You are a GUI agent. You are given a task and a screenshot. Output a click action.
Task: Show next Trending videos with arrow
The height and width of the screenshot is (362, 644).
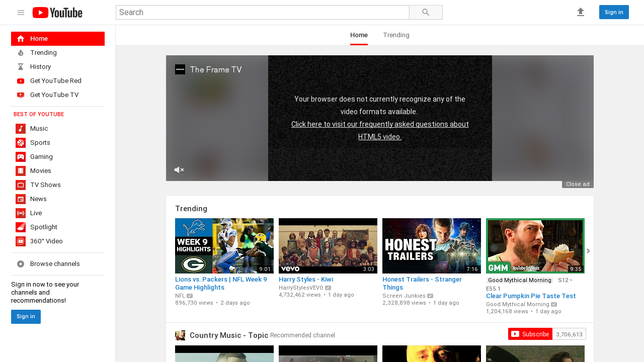tap(588, 251)
